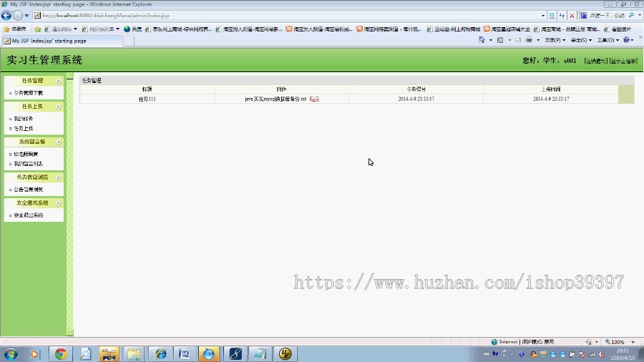
Task: Stop loading with the red X icon
Action: click(x=572, y=16)
